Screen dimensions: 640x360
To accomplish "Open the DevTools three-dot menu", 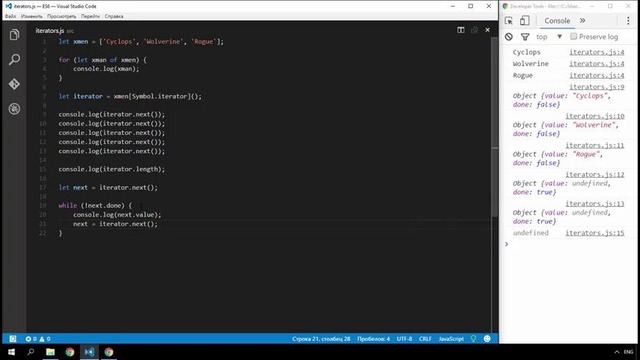I will click(628, 20).
